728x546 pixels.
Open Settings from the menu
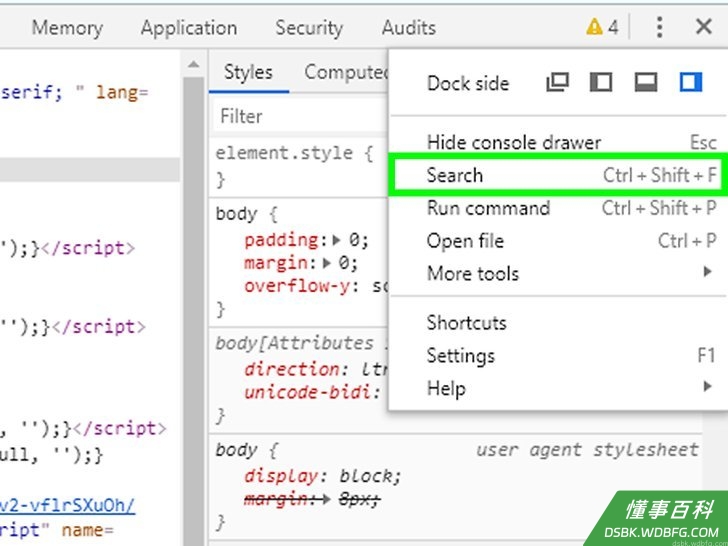(x=557, y=356)
